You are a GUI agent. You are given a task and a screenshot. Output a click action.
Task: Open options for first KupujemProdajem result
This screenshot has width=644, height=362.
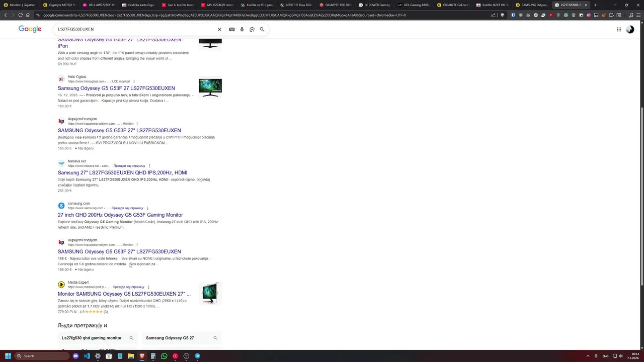[137, 124]
